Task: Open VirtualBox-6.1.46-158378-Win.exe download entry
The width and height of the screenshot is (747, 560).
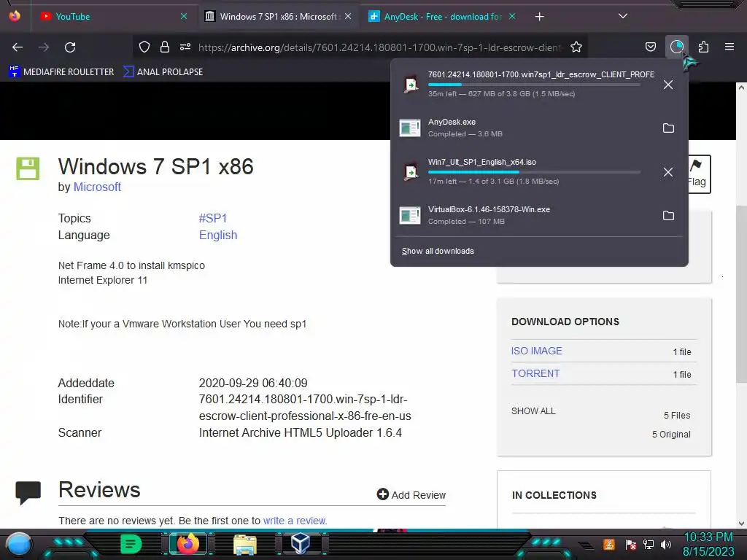Action: pos(524,216)
